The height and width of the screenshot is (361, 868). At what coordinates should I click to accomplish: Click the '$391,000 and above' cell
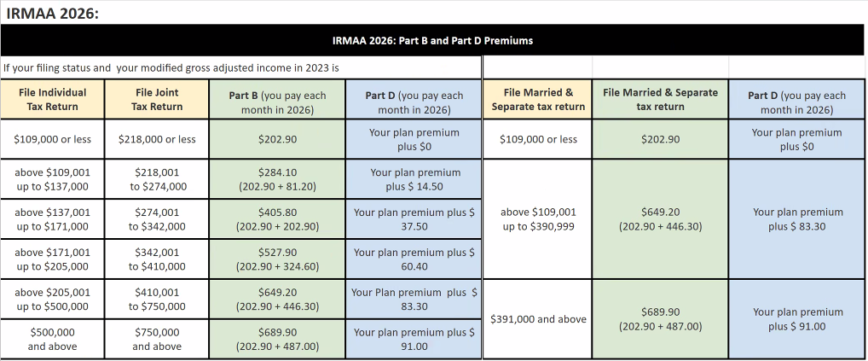pyautogui.click(x=538, y=319)
